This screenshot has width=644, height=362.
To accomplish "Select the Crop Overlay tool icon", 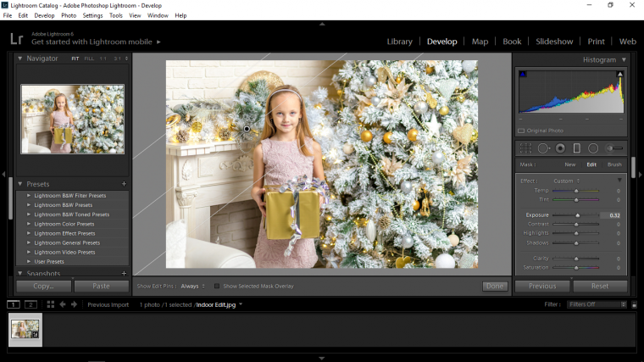I will (525, 148).
